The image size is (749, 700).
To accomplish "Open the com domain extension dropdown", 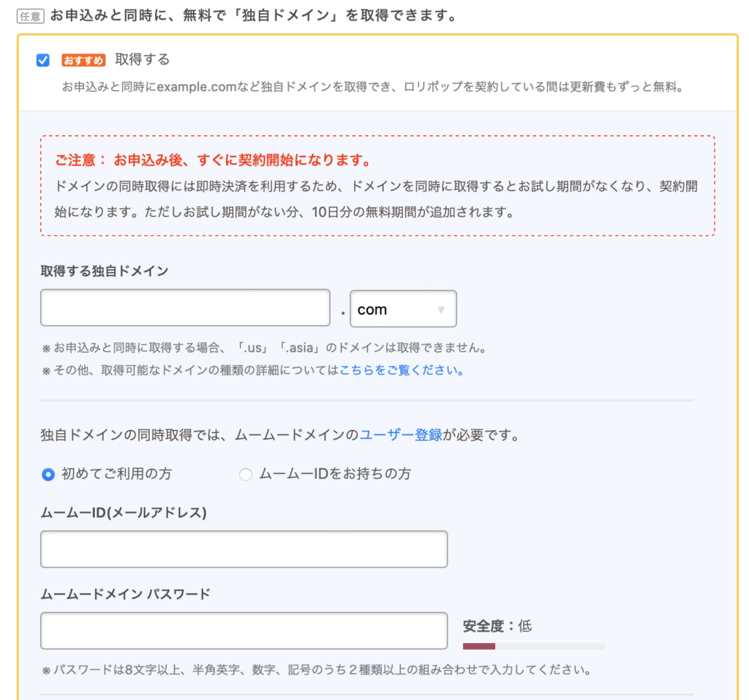I will tap(403, 309).
